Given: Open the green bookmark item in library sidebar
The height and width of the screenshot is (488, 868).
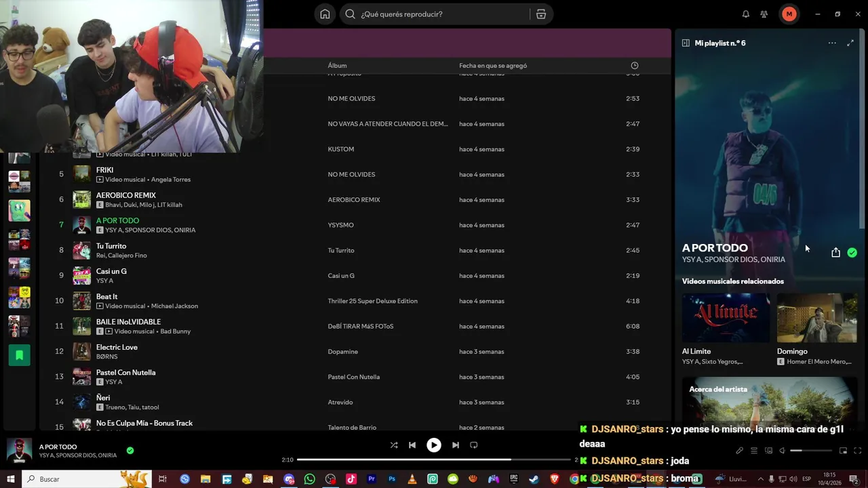Looking at the screenshot, I should (x=19, y=355).
